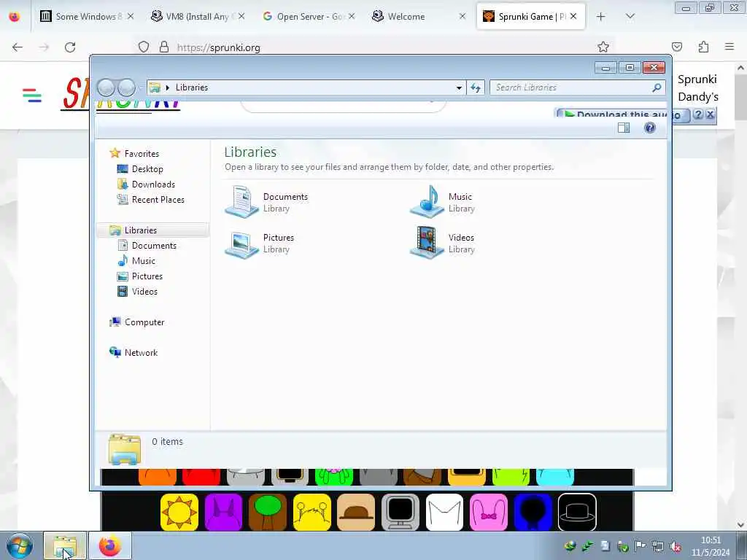Select Network in the navigation pane
The image size is (747, 560).
click(x=141, y=352)
